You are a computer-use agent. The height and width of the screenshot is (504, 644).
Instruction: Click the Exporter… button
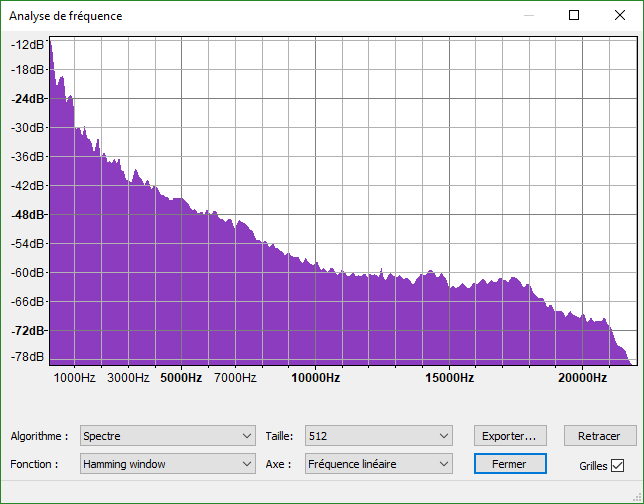(510, 435)
